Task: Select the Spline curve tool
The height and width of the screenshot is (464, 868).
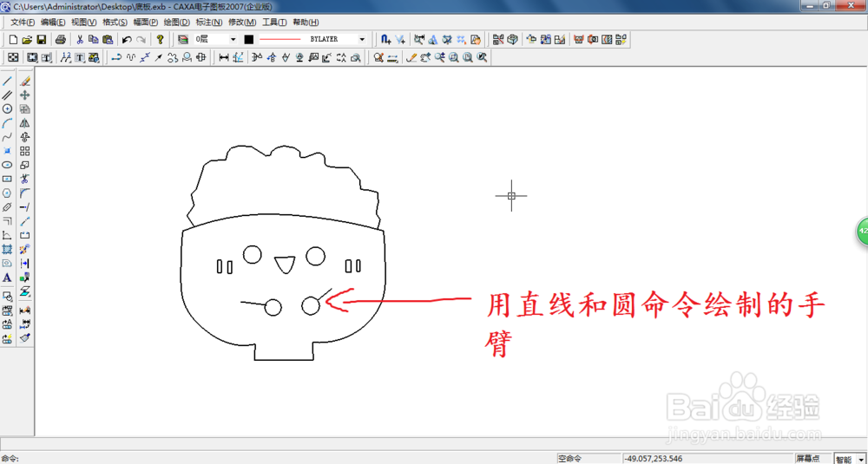Action: point(8,137)
